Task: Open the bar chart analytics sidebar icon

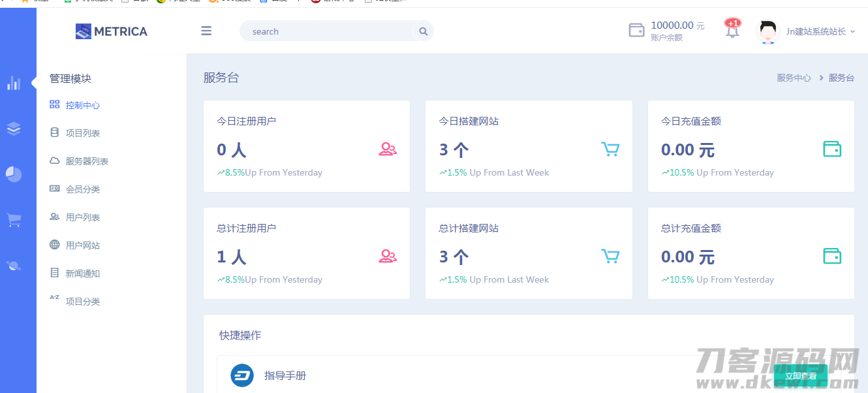Action: coord(14,83)
